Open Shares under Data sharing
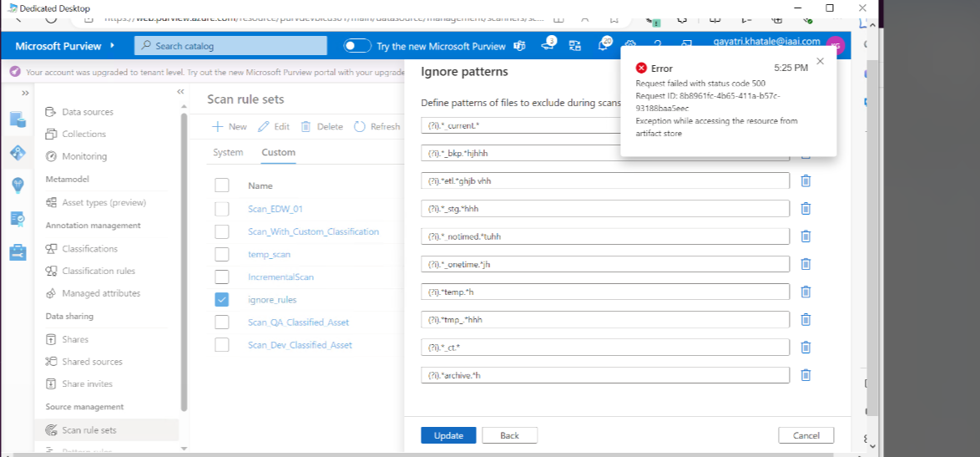Image resolution: width=980 pixels, height=457 pixels. [x=75, y=339]
